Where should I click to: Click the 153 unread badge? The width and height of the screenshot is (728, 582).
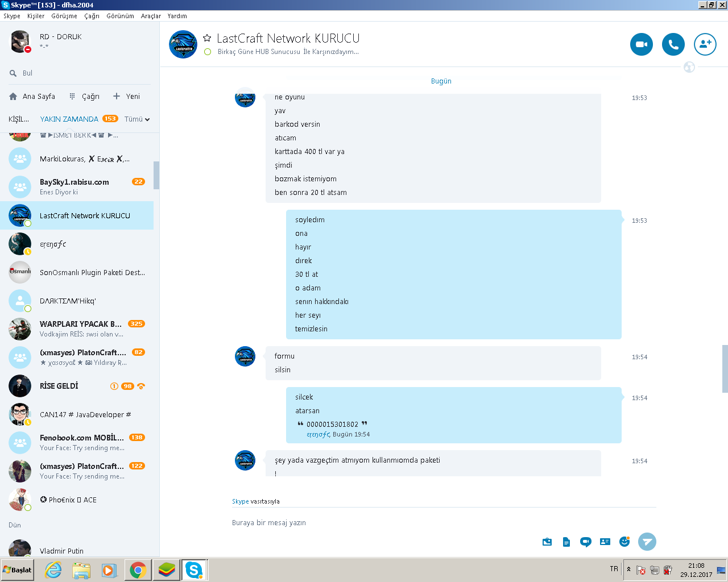110,119
